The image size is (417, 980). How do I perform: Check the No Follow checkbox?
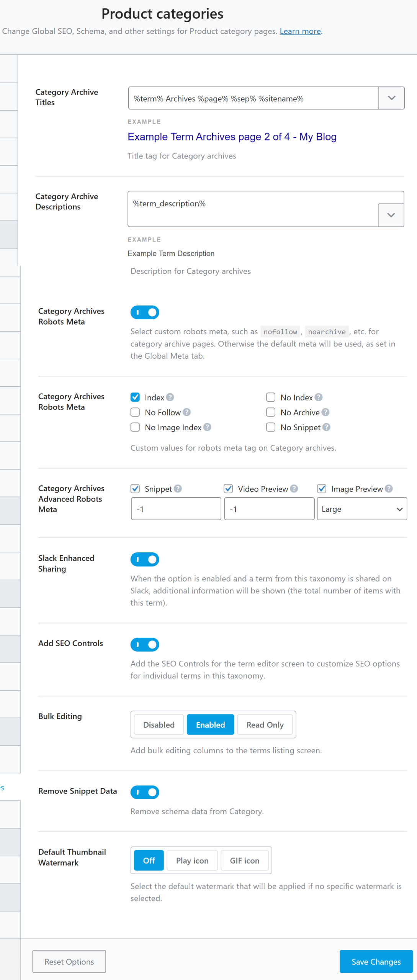tap(135, 412)
